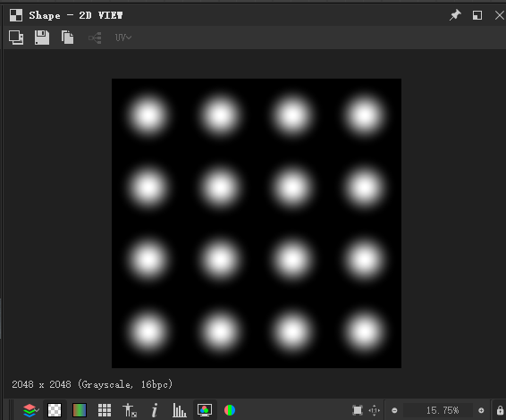Pin the 2D View panel
The height and width of the screenshot is (420, 506).
tap(455, 15)
